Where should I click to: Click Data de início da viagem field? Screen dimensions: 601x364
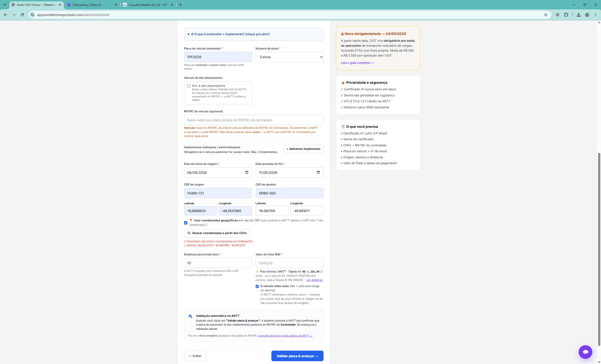click(218, 172)
